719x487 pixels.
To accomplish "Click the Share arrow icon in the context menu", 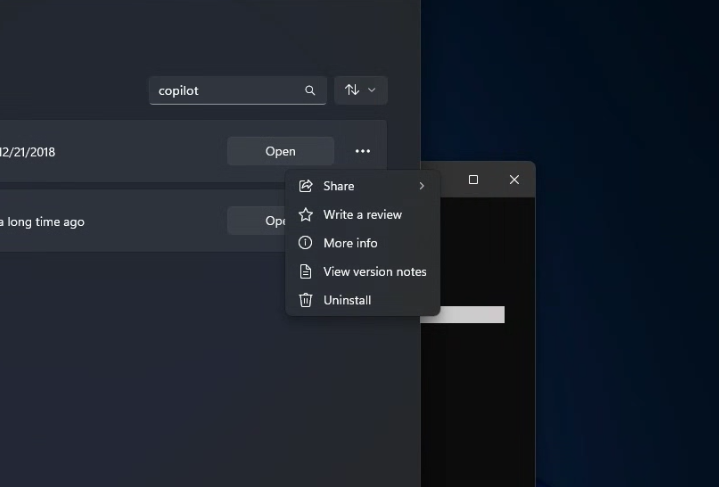I will pyautogui.click(x=306, y=186).
